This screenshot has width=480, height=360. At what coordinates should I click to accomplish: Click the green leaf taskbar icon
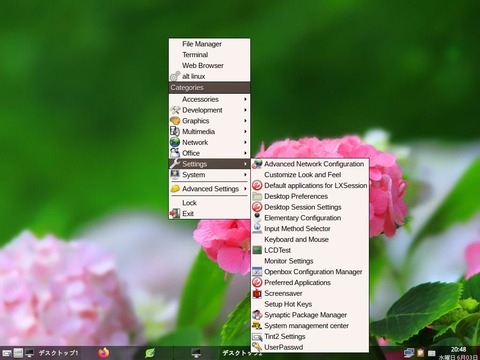click(151, 353)
